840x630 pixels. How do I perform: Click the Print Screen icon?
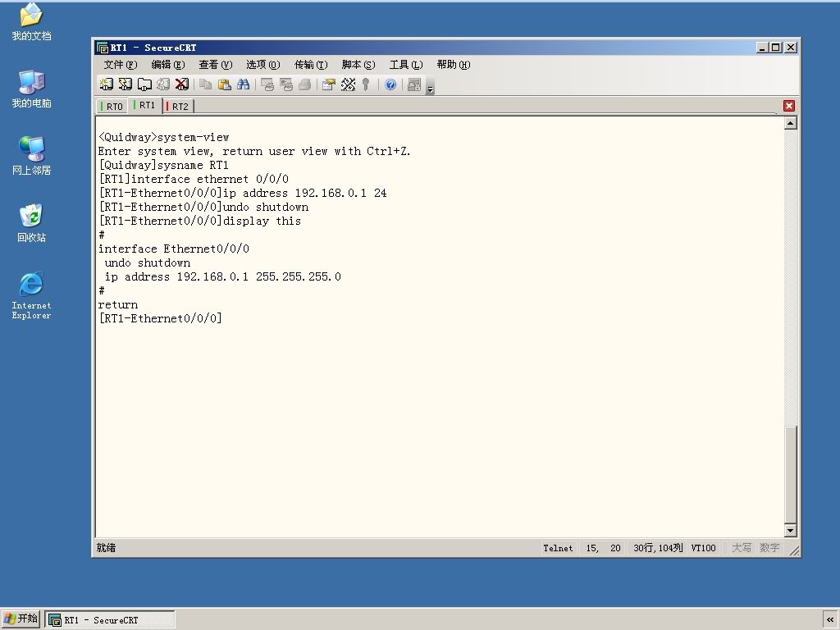click(267, 84)
